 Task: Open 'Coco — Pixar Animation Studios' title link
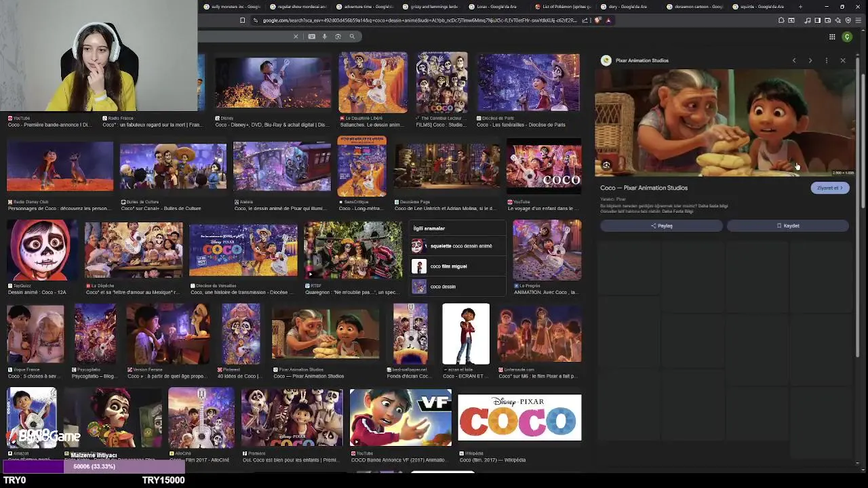[x=644, y=188]
